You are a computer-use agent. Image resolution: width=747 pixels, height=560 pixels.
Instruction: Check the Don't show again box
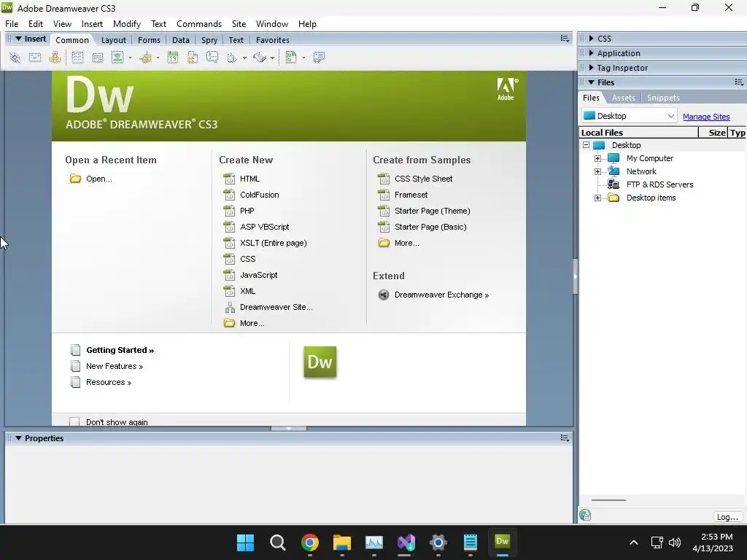[74, 422]
